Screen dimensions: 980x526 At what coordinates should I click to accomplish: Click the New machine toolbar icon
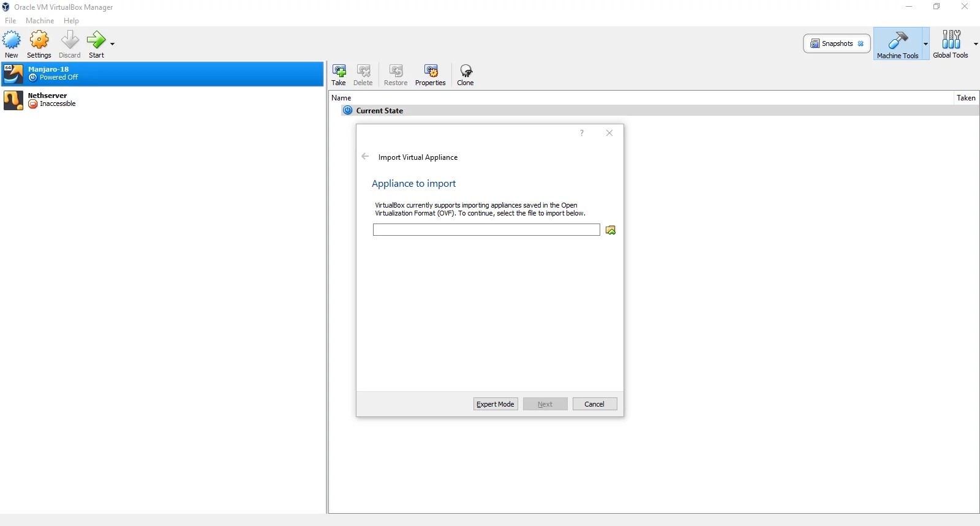point(12,40)
